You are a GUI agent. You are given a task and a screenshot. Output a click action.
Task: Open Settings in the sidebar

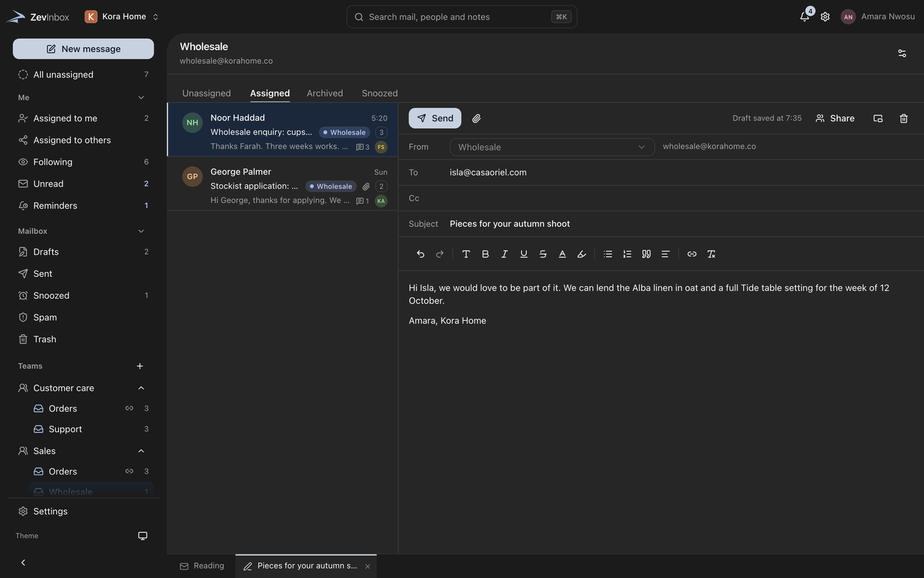click(83, 511)
